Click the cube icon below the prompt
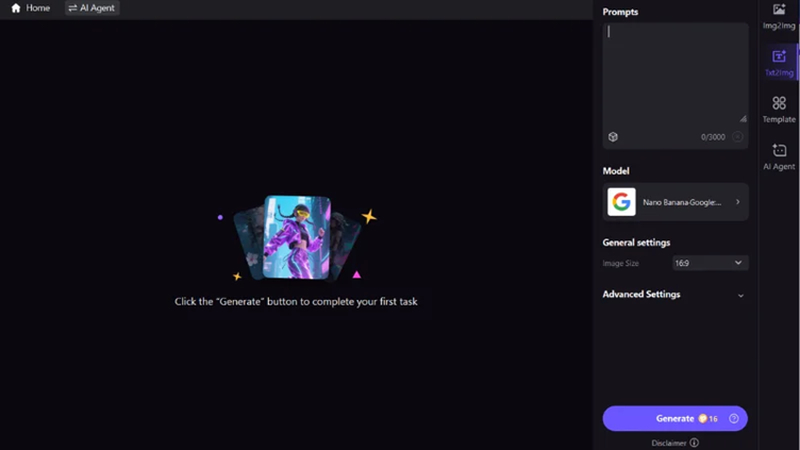The height and width of the screenshot is (450, 800). click(x=613, y=137)
